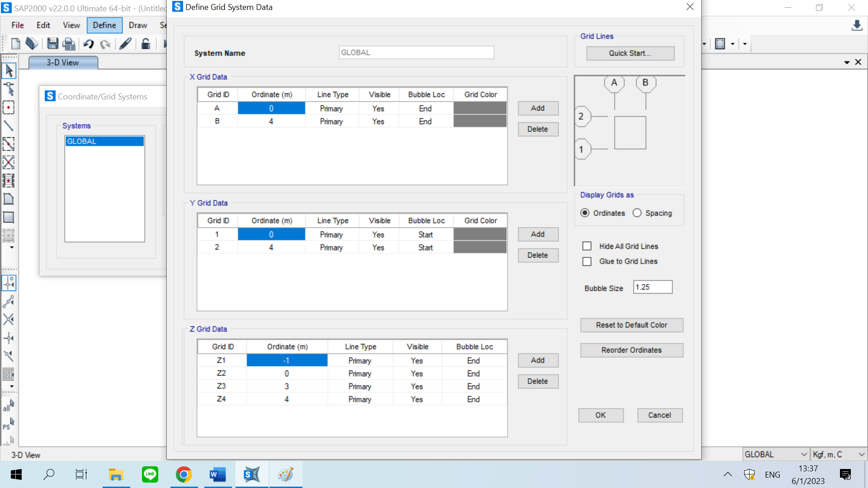
Task: Click grid color swatch for X grid A
Action: 480,108
